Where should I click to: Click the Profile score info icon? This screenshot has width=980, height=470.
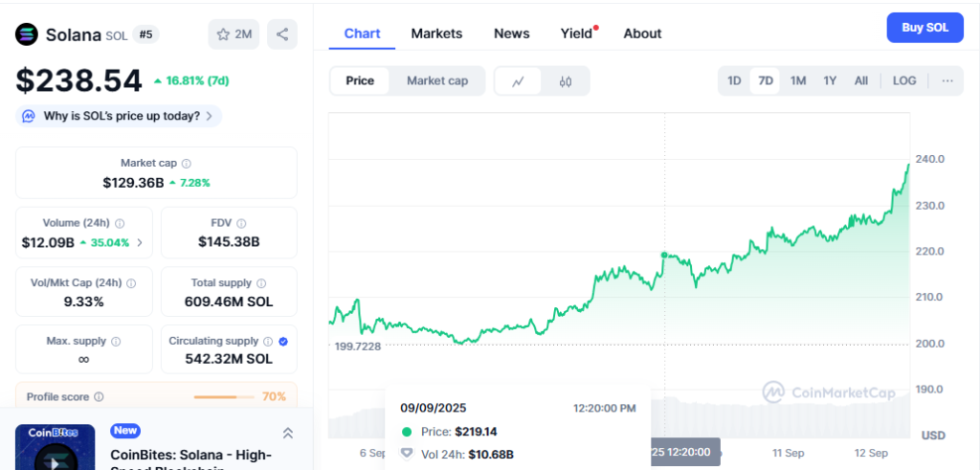pos(99,397)
